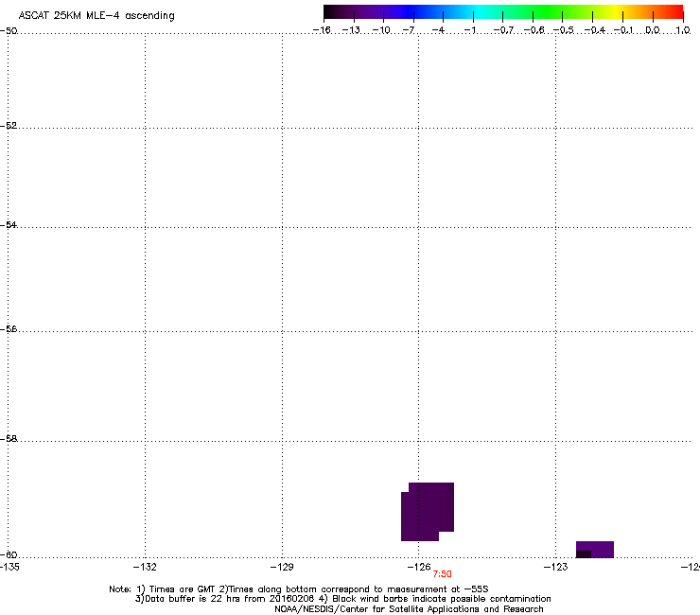This screenshot has height=615, width=700.
Task: Click the color bar label '-1'
Action: click(470, 30)
